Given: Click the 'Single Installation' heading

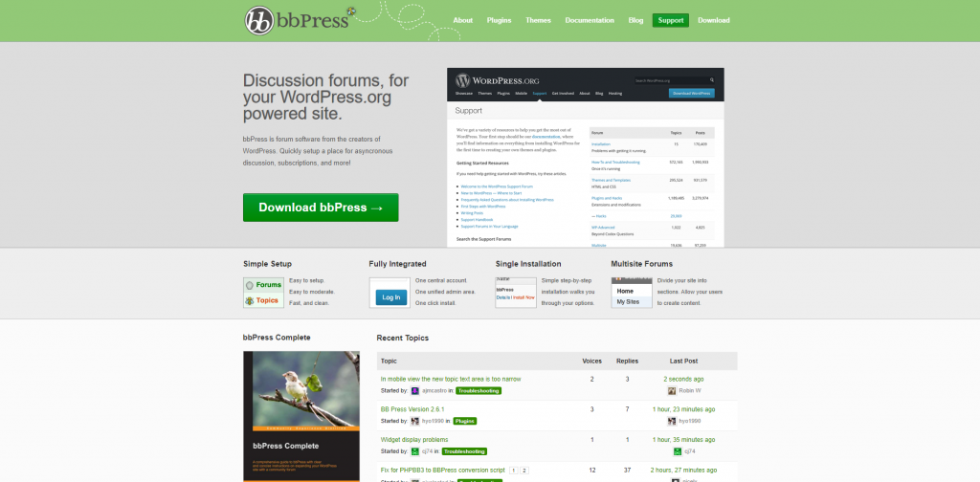Looking at the screenshot, I should pos(528,264).
